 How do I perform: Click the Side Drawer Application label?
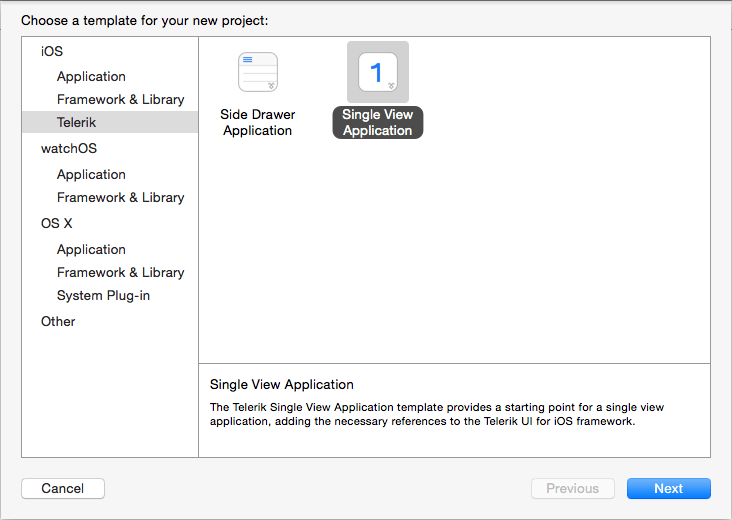pos(258,122)
